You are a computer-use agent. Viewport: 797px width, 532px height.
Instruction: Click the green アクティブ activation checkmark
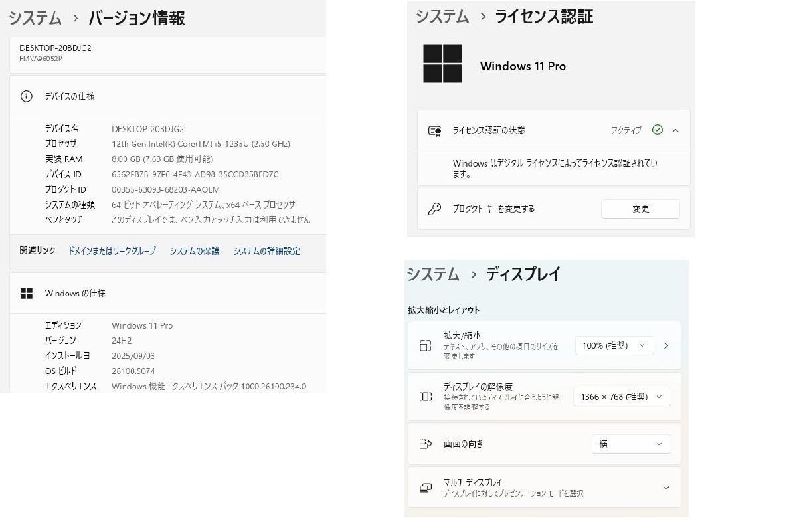(658, 130)
